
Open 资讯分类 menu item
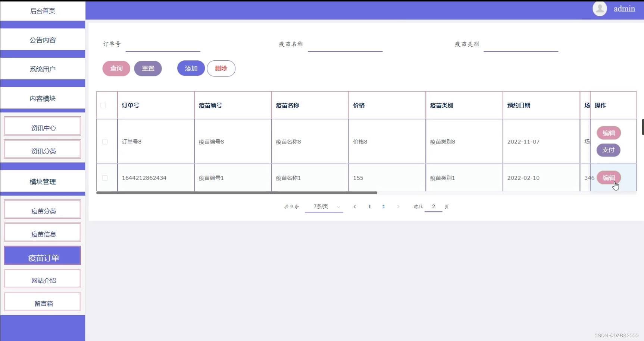coord(43,149)
